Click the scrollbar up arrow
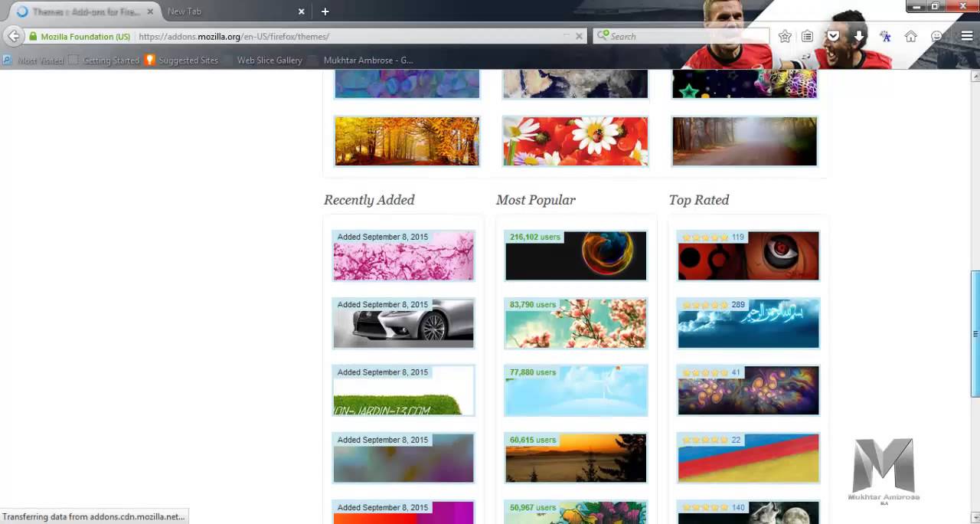 pyautogui.click(x=975, y=76)
